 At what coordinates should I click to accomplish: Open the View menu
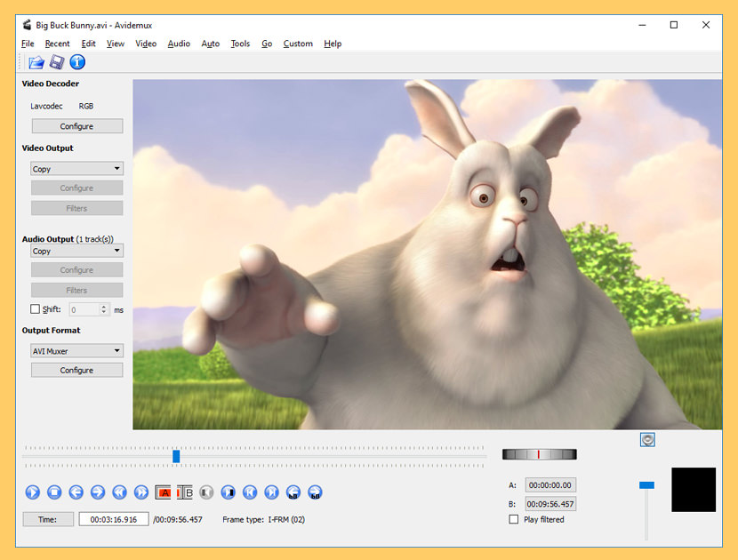116,44
